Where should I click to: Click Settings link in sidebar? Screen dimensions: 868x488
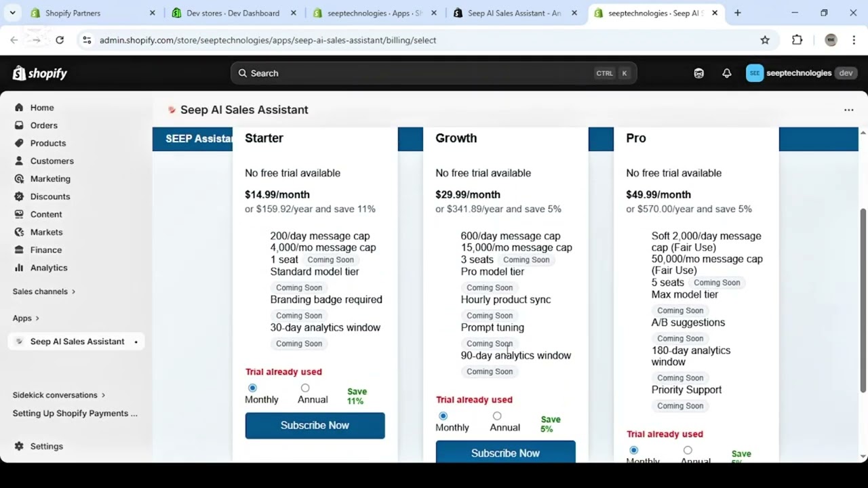coord(46,446)
